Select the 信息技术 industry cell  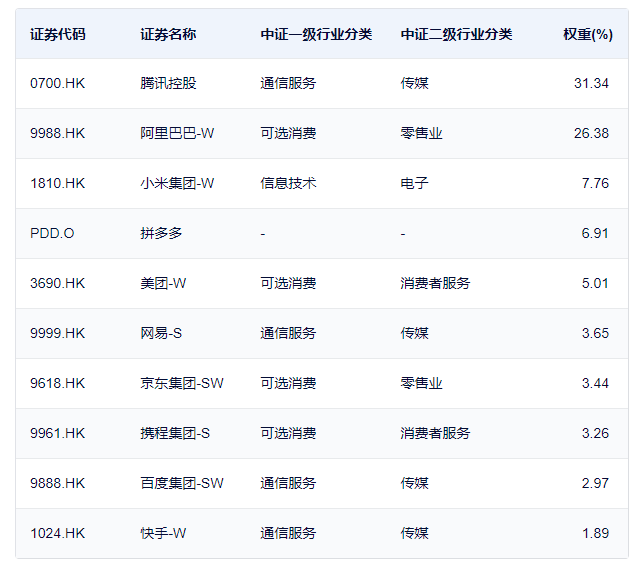[x=288, y=183]
